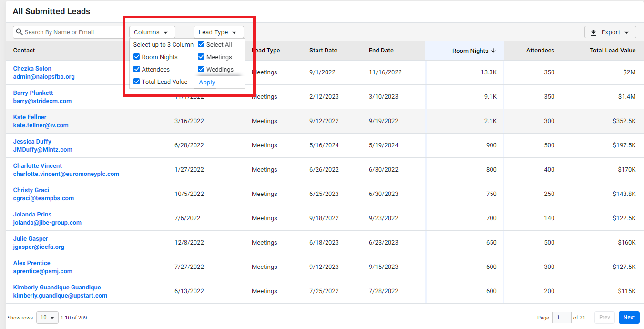Click Apply in Lead Type filter
The height and width of the screenshot is (329, 644).
click(x=207, y=82)
